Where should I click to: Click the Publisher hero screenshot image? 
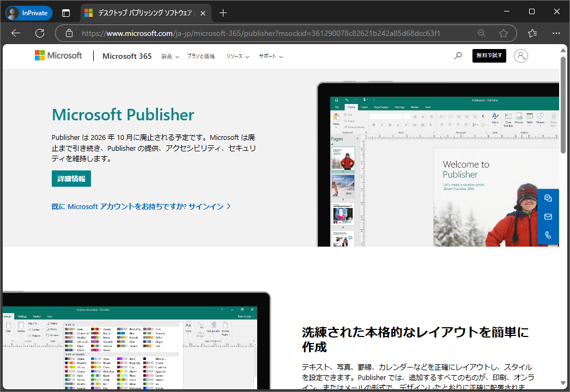tap(438, 164)
